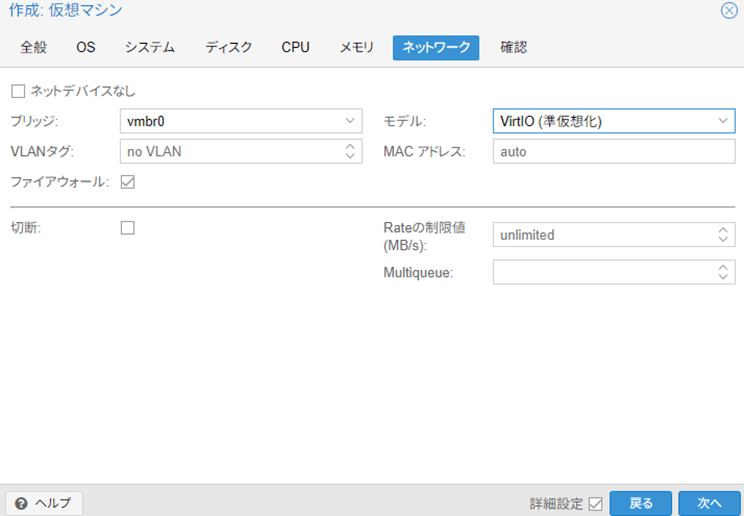Click the question-mark help icon
Screen dimensions: 744x516
[x=21, y=503]
